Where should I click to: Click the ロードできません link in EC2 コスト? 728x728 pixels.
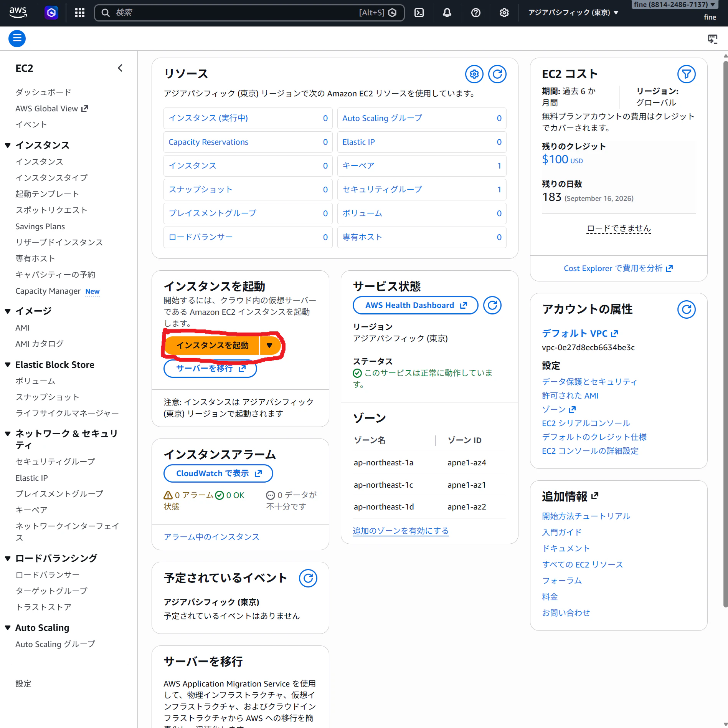619,228
